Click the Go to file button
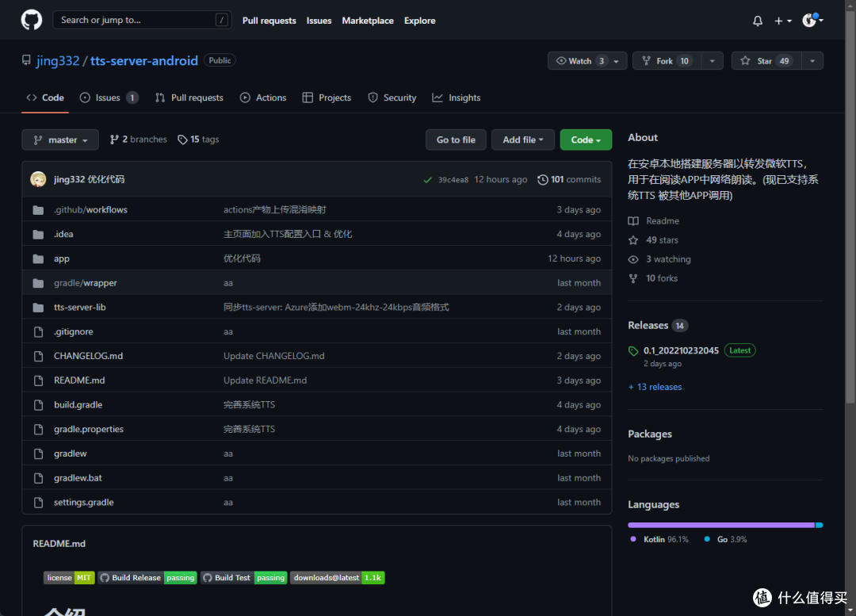The image size is (856, 616). pos(456,140)
